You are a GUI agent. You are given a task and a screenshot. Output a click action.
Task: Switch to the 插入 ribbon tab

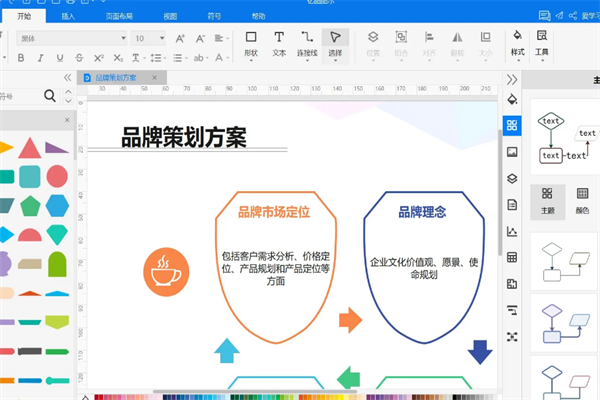click(x=68, y=16)
